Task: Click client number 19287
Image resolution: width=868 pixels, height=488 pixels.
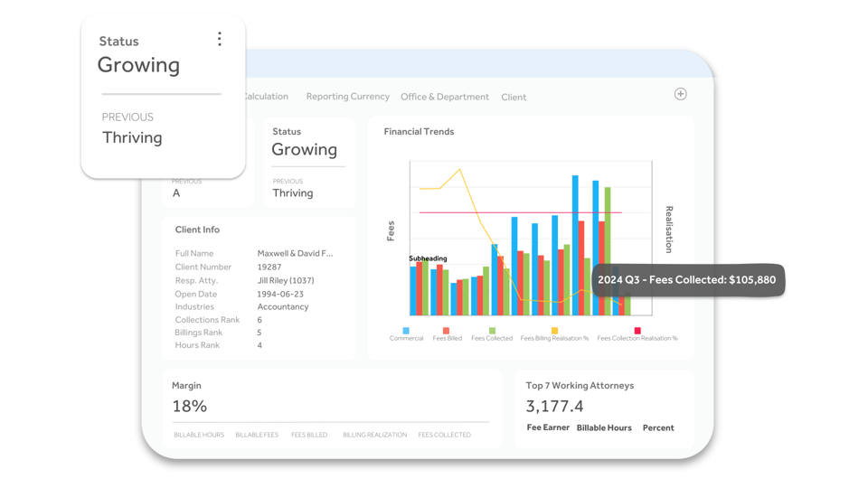Action: [x=269, y=267]
